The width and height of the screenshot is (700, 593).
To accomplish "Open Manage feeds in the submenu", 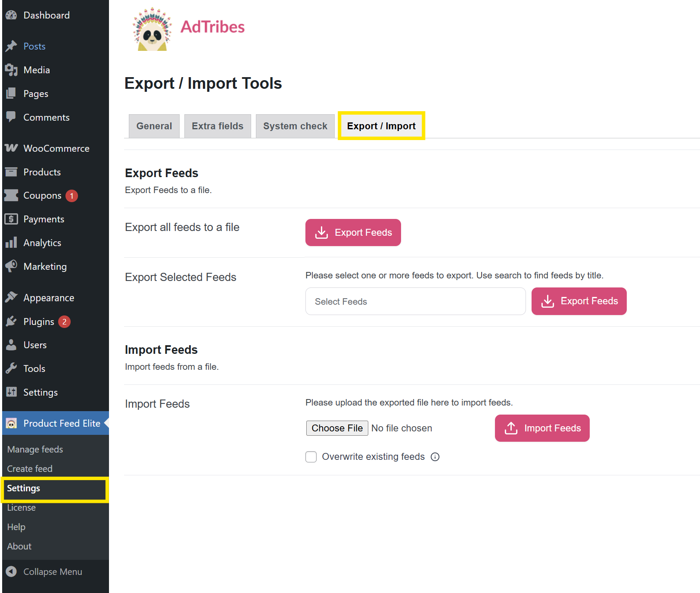I will (35, 449).
